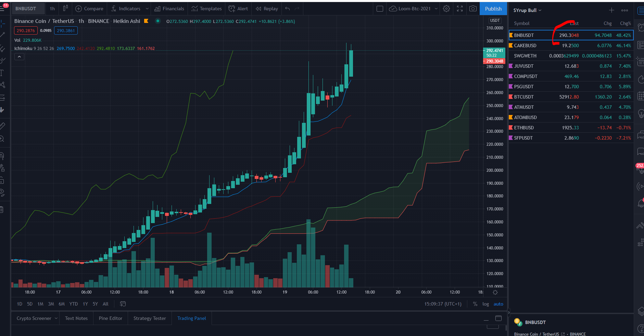Select the 1M date range
The height and width of the screenshot is (336, 644).
point(40,304)
